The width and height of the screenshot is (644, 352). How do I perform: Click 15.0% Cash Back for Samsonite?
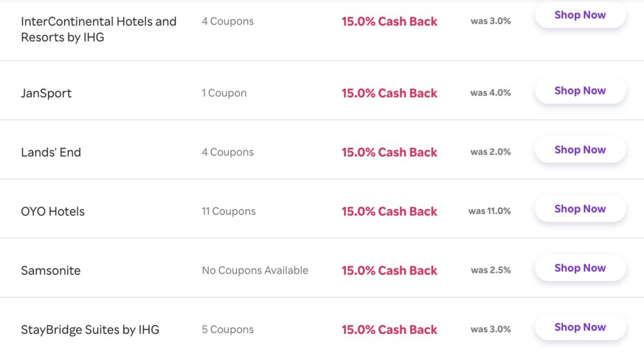[x=389, y=271]
